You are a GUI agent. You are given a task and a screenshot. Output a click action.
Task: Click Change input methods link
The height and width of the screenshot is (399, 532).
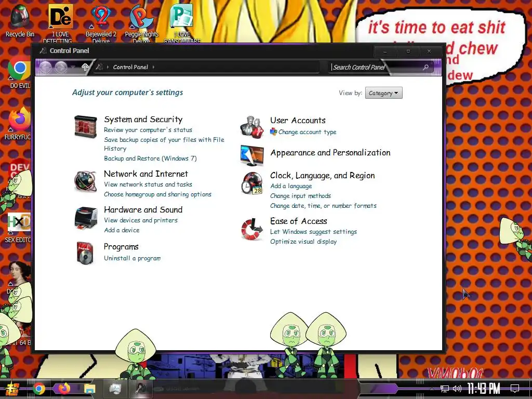point(301,196)
